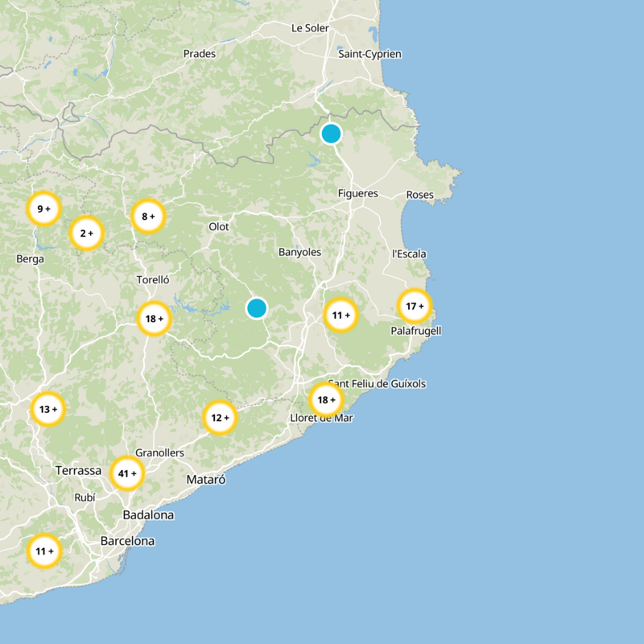Open the 13+ cluster marker north of Terrassa

point(48,409)
